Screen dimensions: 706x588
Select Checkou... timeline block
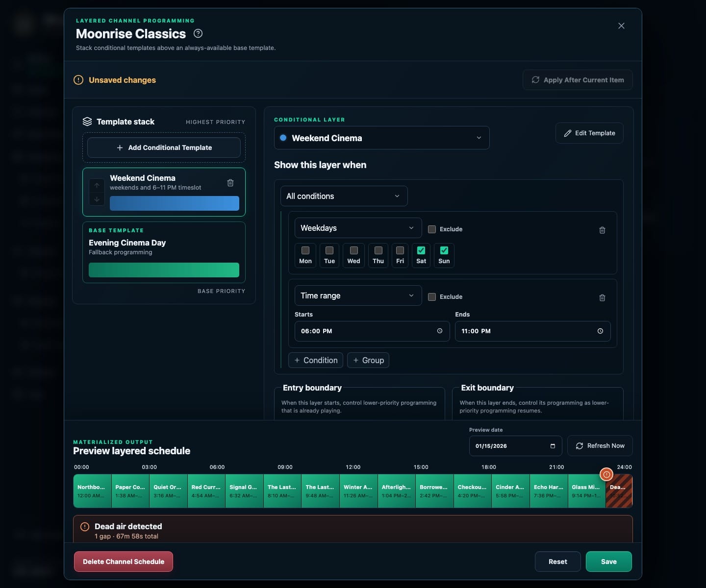pyautogui.click(x=473, y=491)
